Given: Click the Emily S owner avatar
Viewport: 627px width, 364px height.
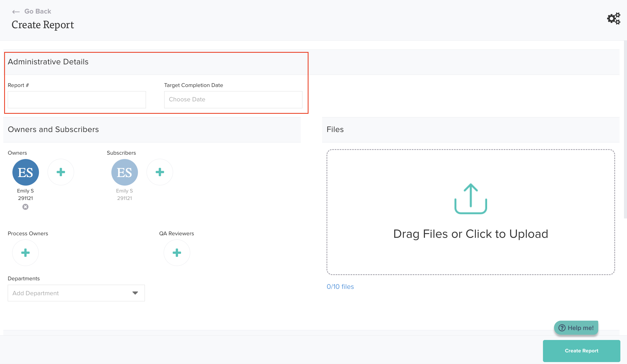Looking at the screenshot, I should (26, 172).
